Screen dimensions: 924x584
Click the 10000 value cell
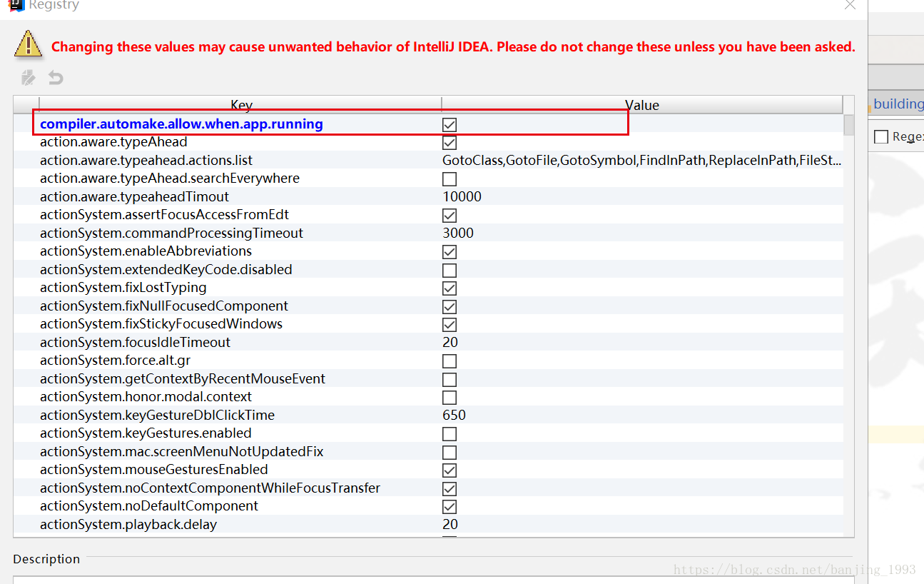[x=462, y=197]
